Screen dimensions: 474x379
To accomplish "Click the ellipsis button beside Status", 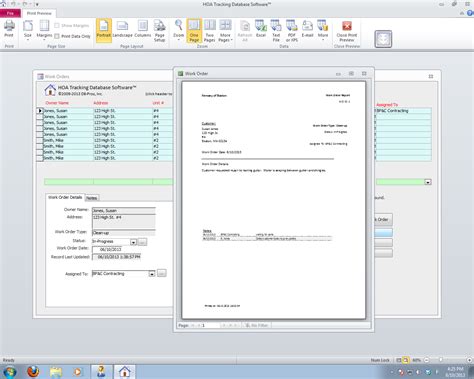I will (142, 242).
